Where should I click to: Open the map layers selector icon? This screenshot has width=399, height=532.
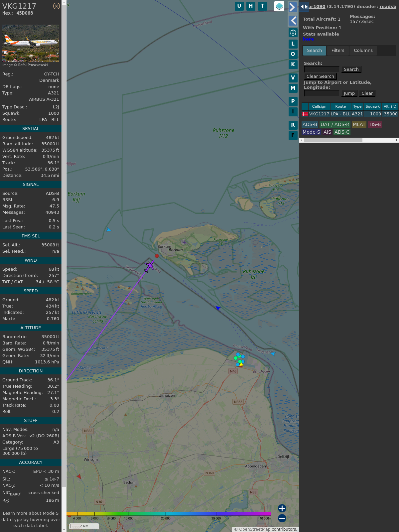click(279, 6)
